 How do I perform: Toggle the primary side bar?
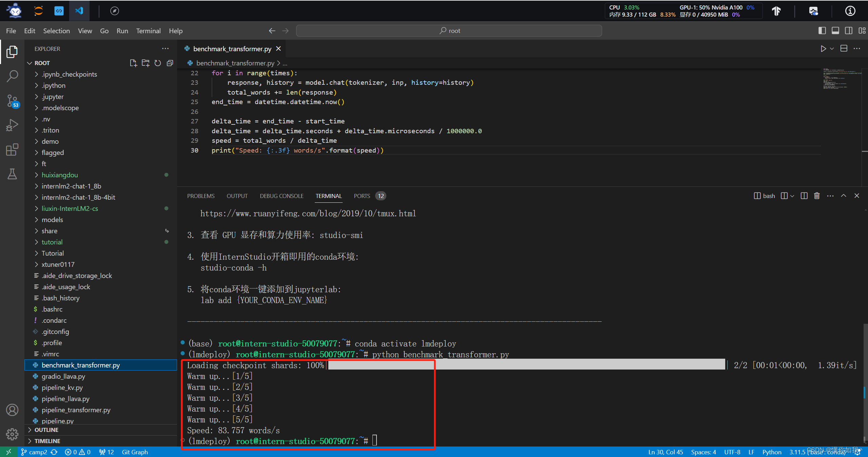[822, 31]
